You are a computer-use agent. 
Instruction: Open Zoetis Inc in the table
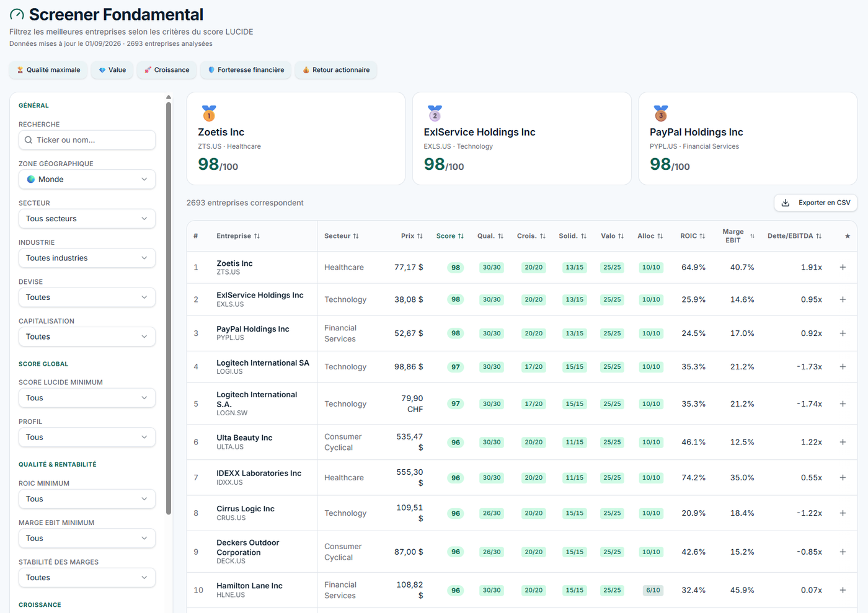(x=234, y=263)
